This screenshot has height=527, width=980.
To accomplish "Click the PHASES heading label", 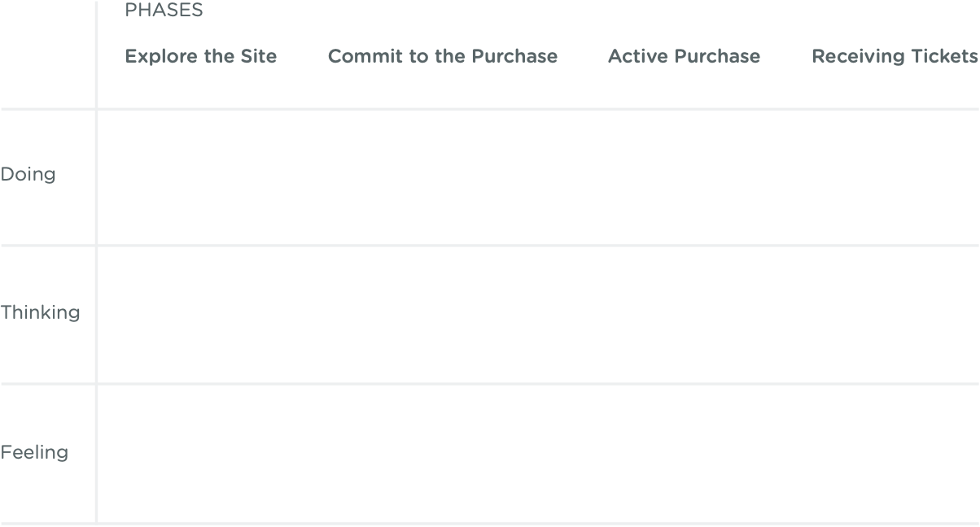I will pos(164,11).
